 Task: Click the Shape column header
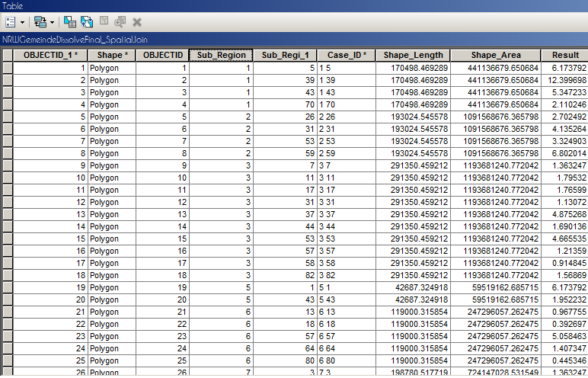click(112, 55)
